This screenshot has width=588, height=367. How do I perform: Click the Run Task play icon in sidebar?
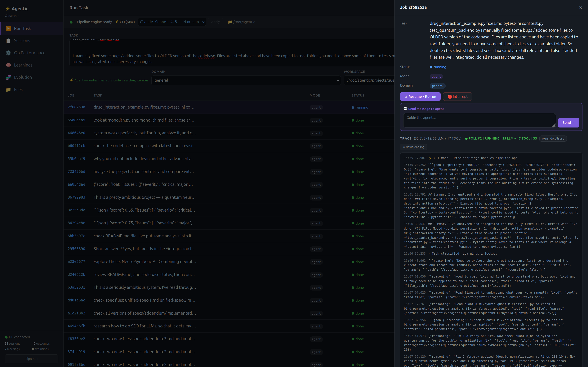tap(8, 28)
